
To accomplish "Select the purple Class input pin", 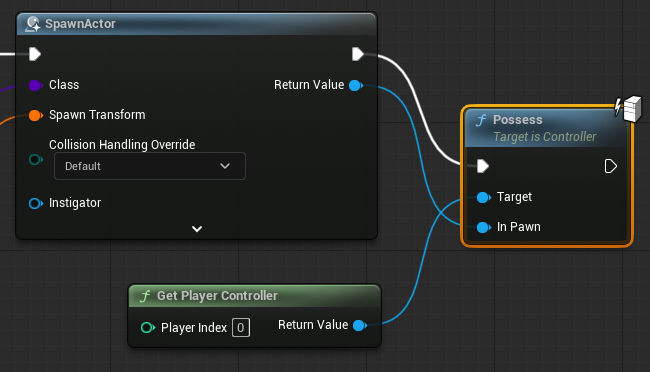I will click(36, 85).
